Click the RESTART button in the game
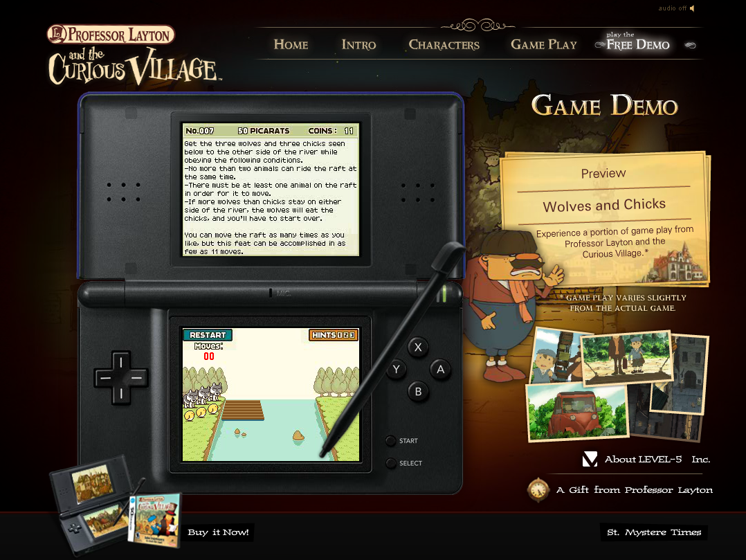 208,335
